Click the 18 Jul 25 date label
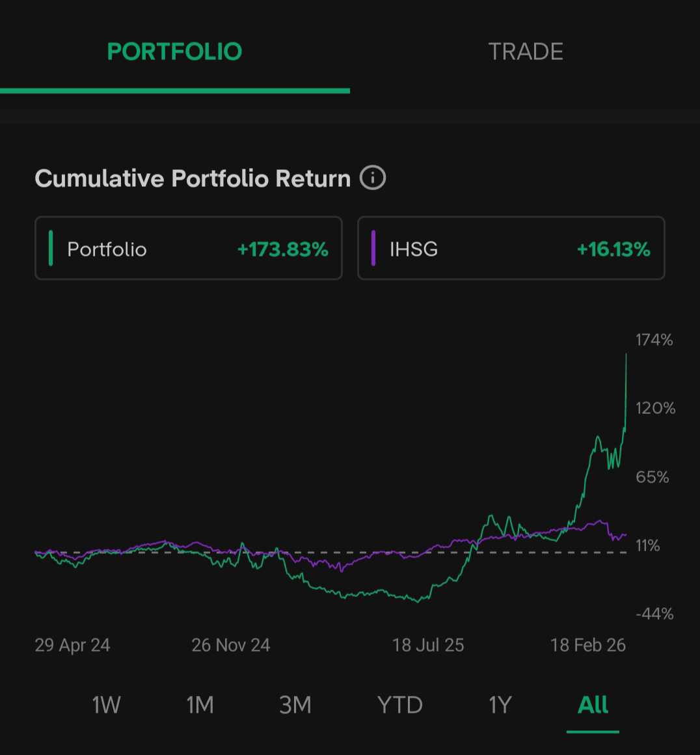Image resolution: width=700 pixels, height=755 pixels. [427, 645]
